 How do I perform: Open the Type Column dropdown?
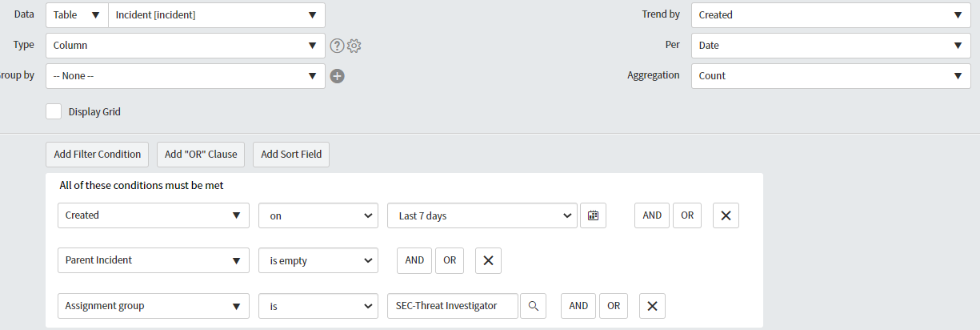click(186, 46)
